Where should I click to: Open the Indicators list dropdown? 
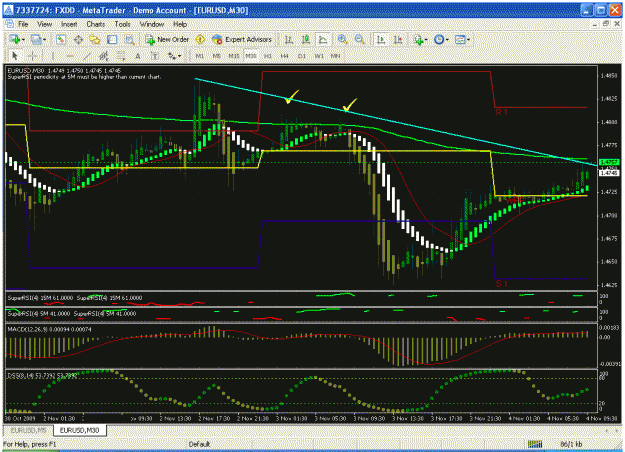click(x=420, y=39)
